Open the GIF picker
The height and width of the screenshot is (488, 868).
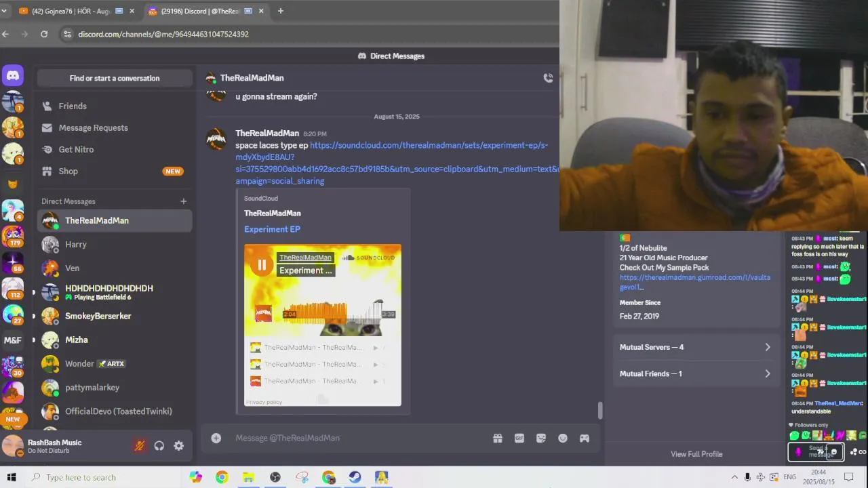519,439
